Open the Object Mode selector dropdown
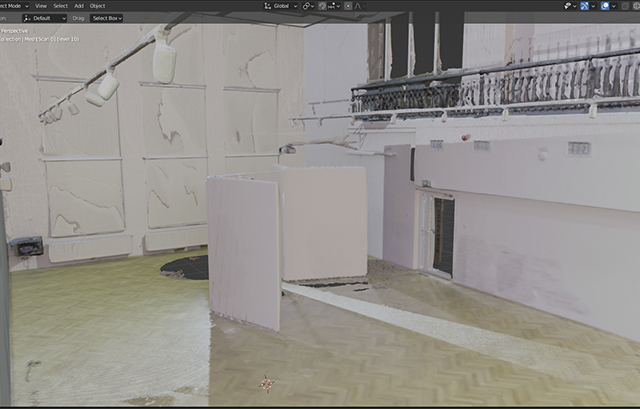The width and height of the screenshot is (640, 409). click(x=12, y=5)
